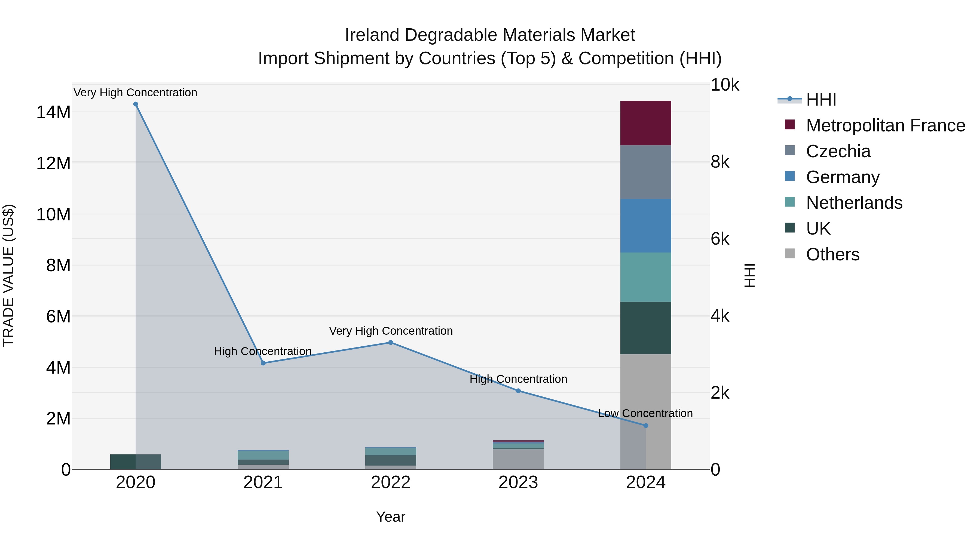Screen dimensions: 980x551
Task: Click the Netherlands segment of 2021 bar
Action: [263, 455]
